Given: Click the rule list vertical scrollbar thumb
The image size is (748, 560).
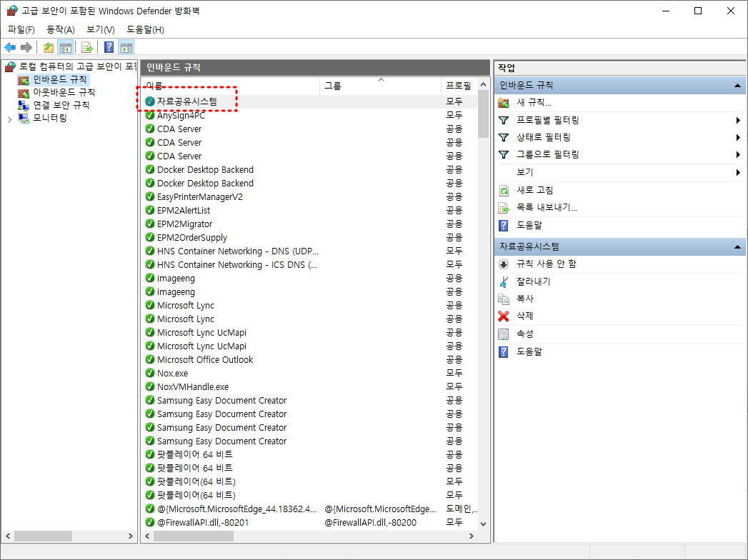Looking at the screenshot, I should tap(483, 114).
